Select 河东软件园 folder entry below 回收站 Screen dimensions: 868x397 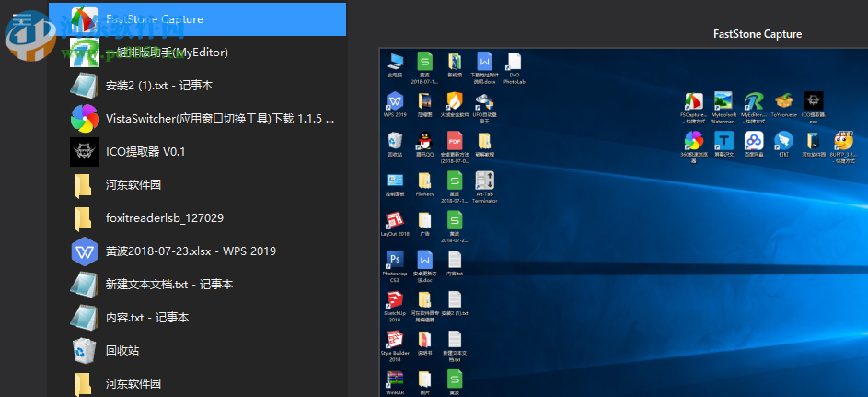[197, 383]
